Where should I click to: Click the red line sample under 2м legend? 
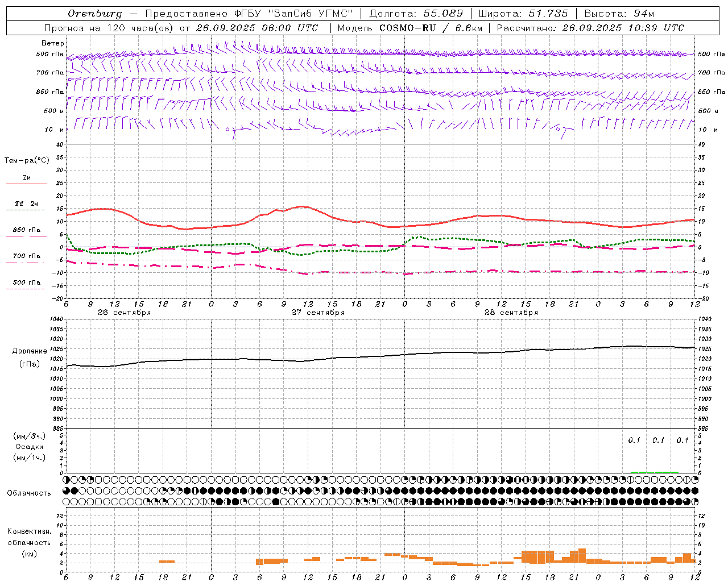26,184
